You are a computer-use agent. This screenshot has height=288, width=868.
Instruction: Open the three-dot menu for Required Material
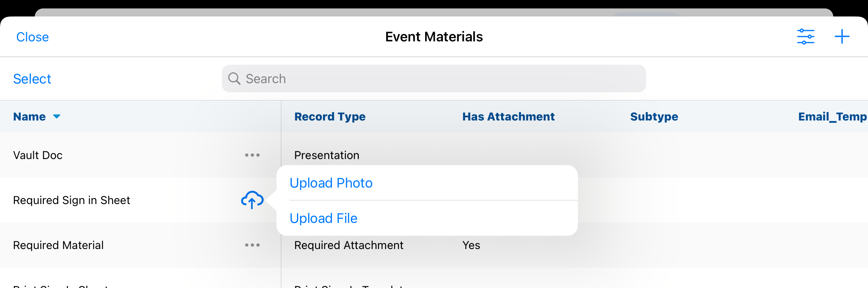point(252,245)
